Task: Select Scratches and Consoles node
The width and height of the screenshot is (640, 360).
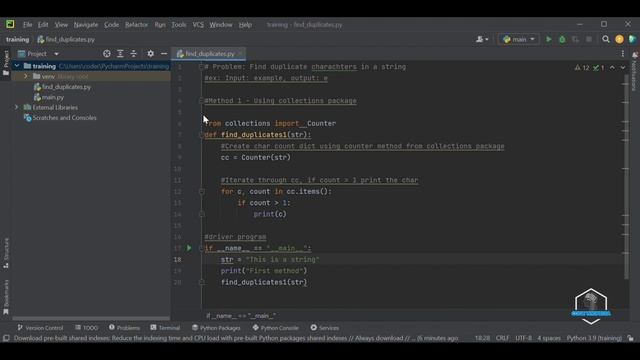Action: pyautogui.click(x=60, y=118)
